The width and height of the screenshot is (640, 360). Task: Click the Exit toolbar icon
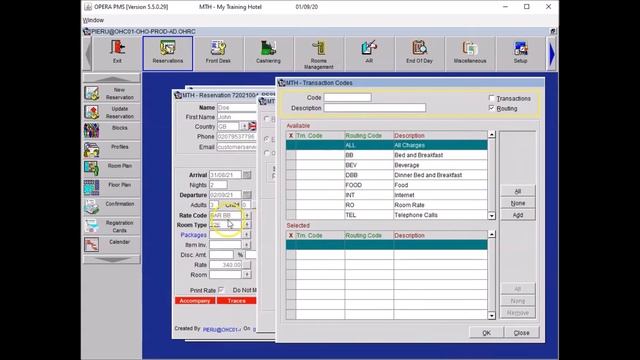[117, 53]
